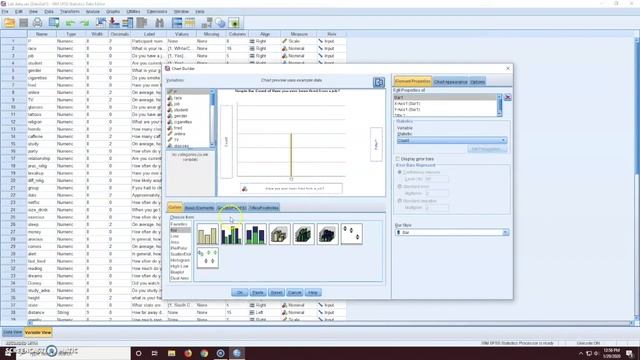Select Histogram in the Choose from list
Viewport: 640px width, 360px height.
180,260
